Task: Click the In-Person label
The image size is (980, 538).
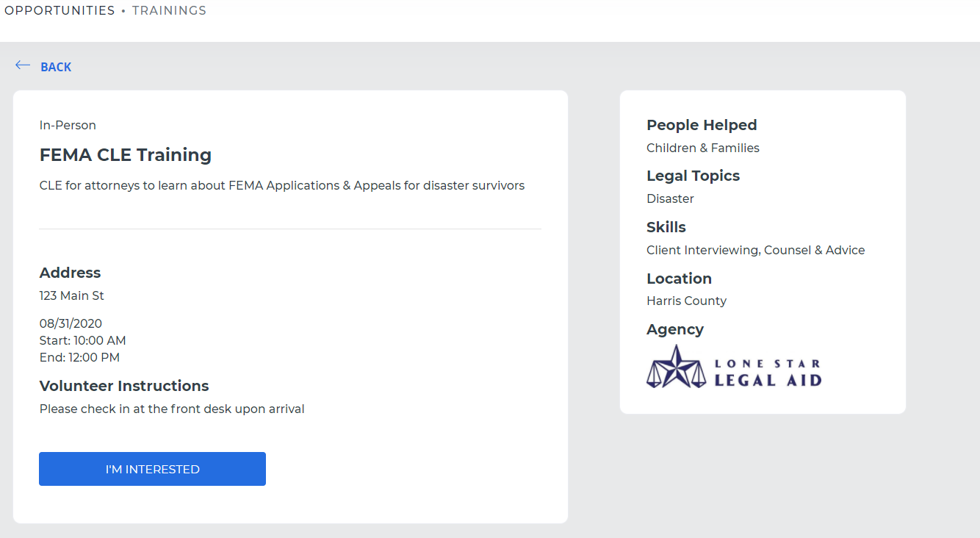Action: coord(68,125)
